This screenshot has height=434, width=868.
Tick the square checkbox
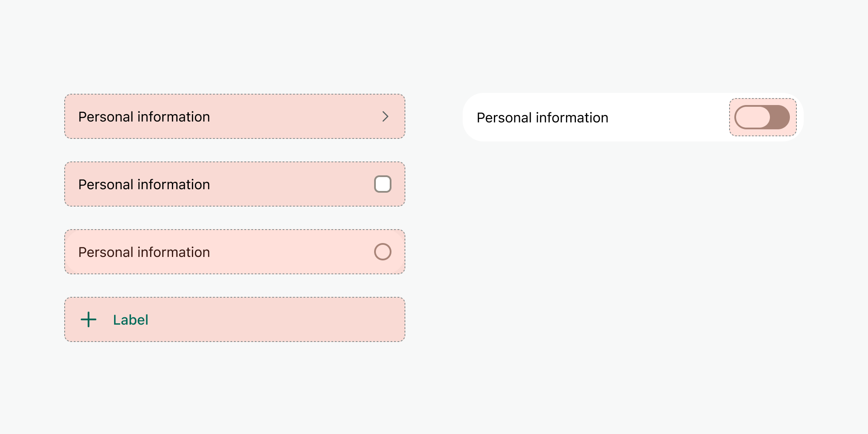coord(382,184)
